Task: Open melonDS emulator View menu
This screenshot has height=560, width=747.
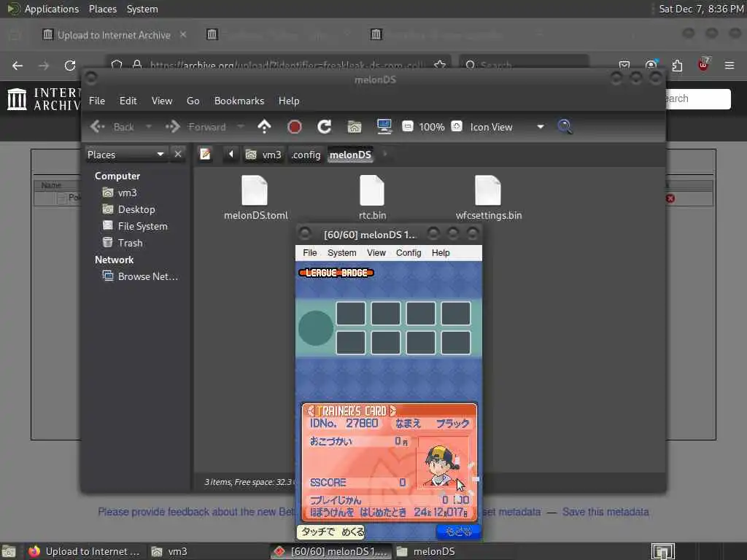Action: tap(376, 252)
